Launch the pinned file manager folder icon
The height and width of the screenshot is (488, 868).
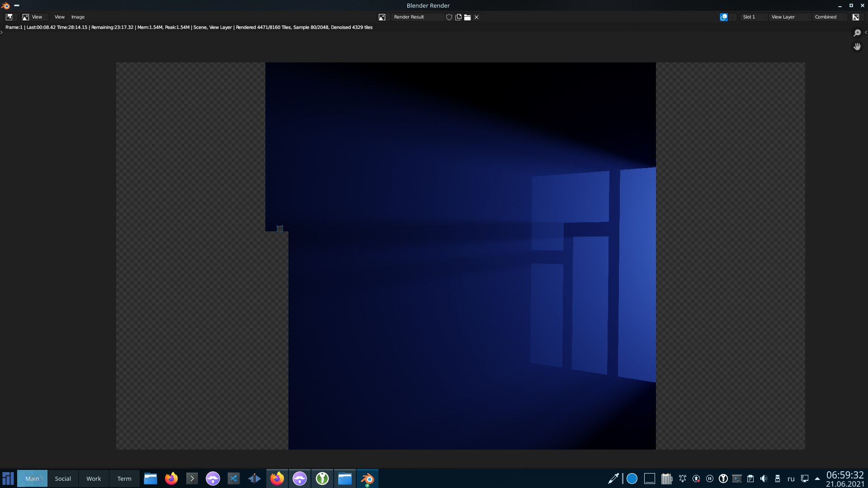click(x=151, y=479)
